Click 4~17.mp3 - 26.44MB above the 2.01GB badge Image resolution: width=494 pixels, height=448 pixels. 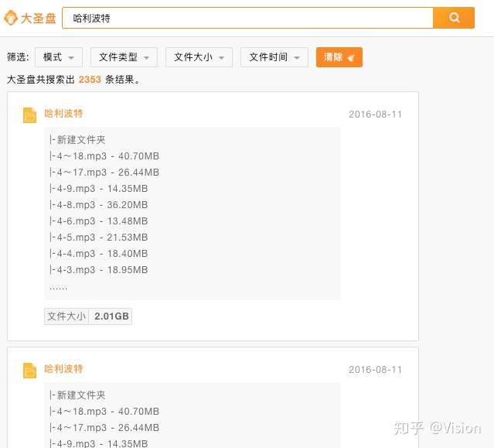[104, 173]
